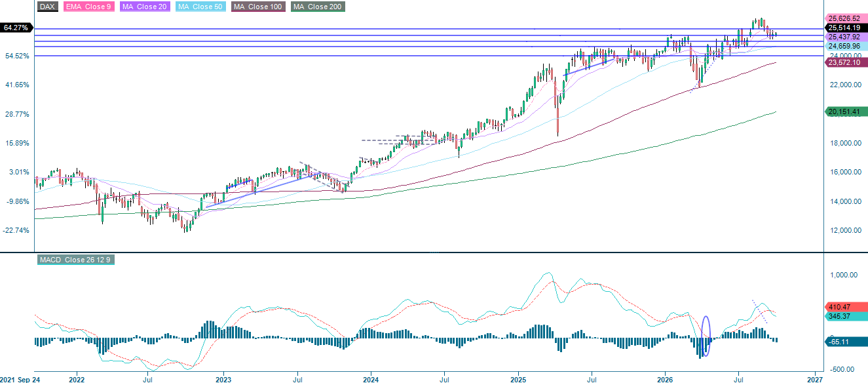The image size is (868, 383).
Task: Click the 28.77% scale label
Action: (x=17, y=114)
